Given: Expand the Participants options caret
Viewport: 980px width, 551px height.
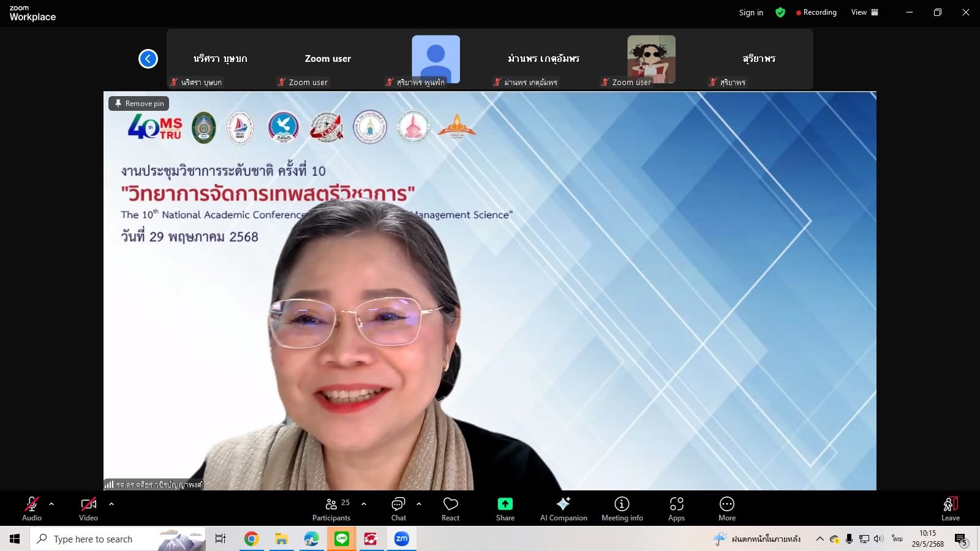Looking at the screenshot, I should click(364, 504).
